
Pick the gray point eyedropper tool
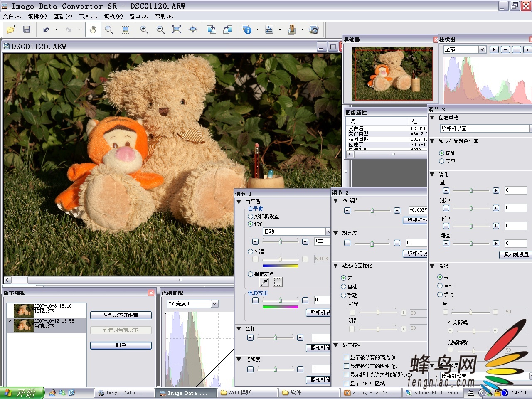pyautogui.click(x=264, y=282)
